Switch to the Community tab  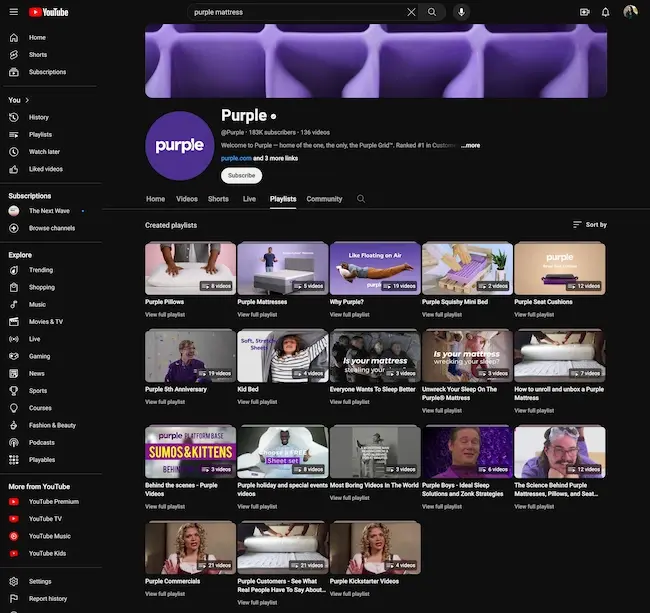point(324,199)
